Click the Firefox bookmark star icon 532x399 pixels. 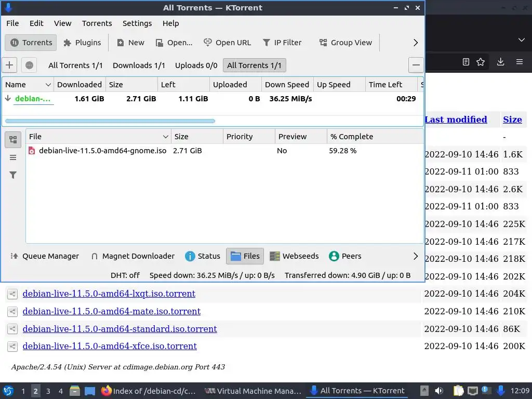coord(481,62)
